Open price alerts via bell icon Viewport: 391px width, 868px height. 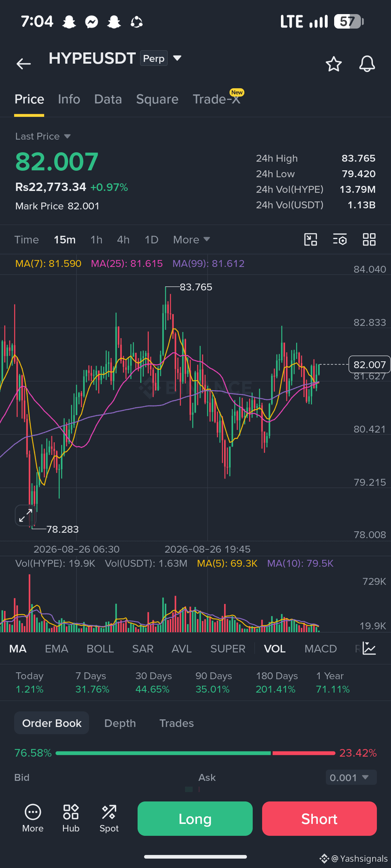[367, 64]
